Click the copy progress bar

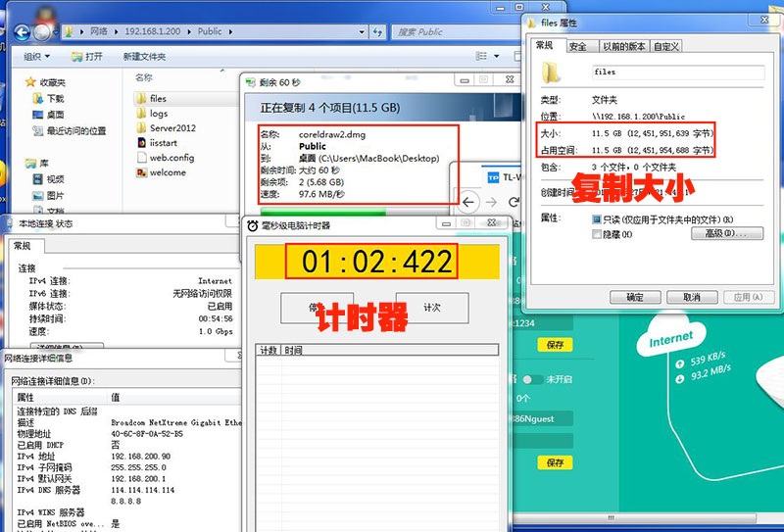coord(355,212)
